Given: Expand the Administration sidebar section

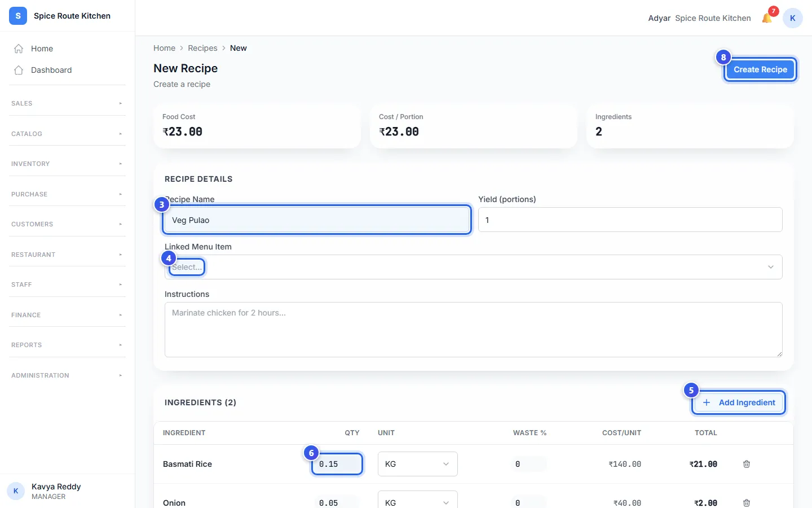Looking at the screenshot, I should (67, 375).
